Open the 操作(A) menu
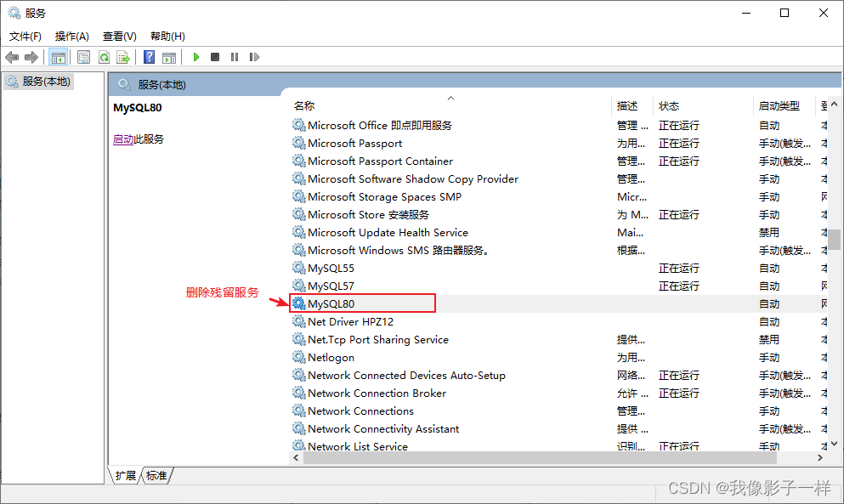This screenshot has height=504, width=844. coord(71,36)
